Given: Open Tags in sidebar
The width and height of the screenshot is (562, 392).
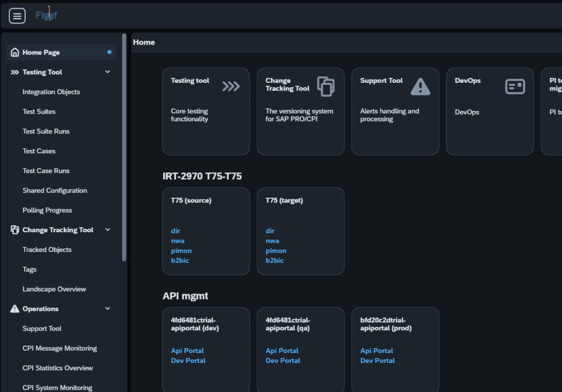Looking at the screenshot, I should point(30,270).
